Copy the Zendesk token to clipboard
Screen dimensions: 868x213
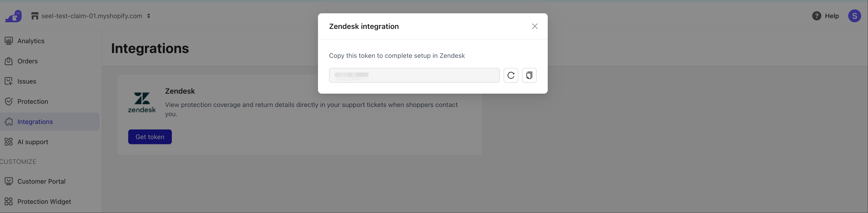pos(529,75)
